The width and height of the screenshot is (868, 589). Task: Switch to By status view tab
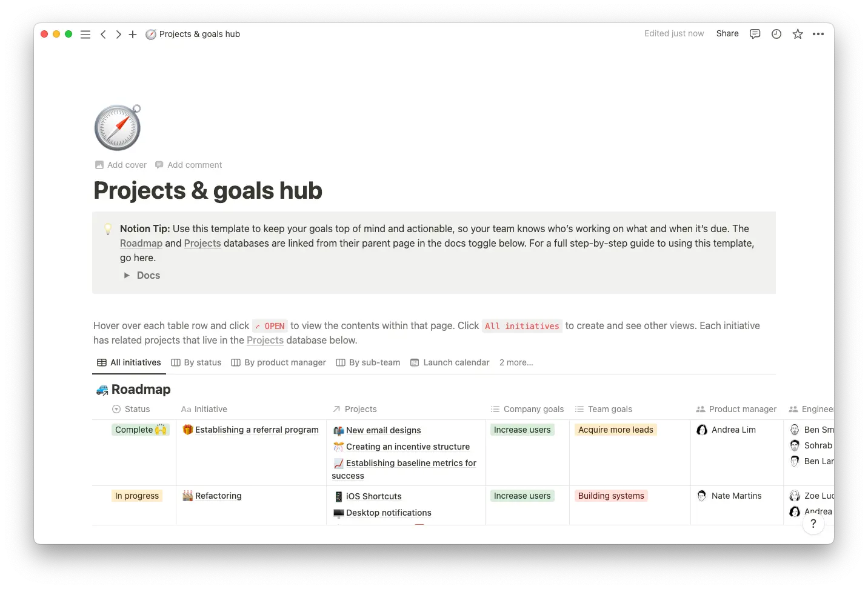(x=196, y=362)
